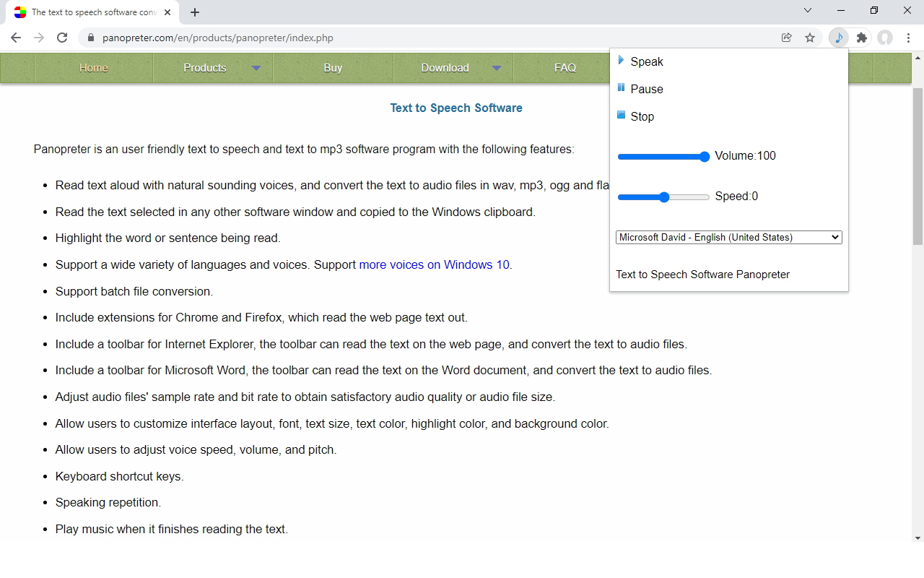
Task: Click 'Highlight the word or sentence being read.'
Action: pyautogui.click(x=168, y=238)
